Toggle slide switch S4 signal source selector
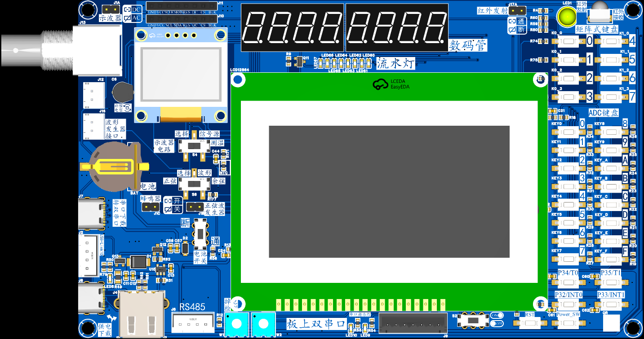644x339 pixels. coord(194,146)
